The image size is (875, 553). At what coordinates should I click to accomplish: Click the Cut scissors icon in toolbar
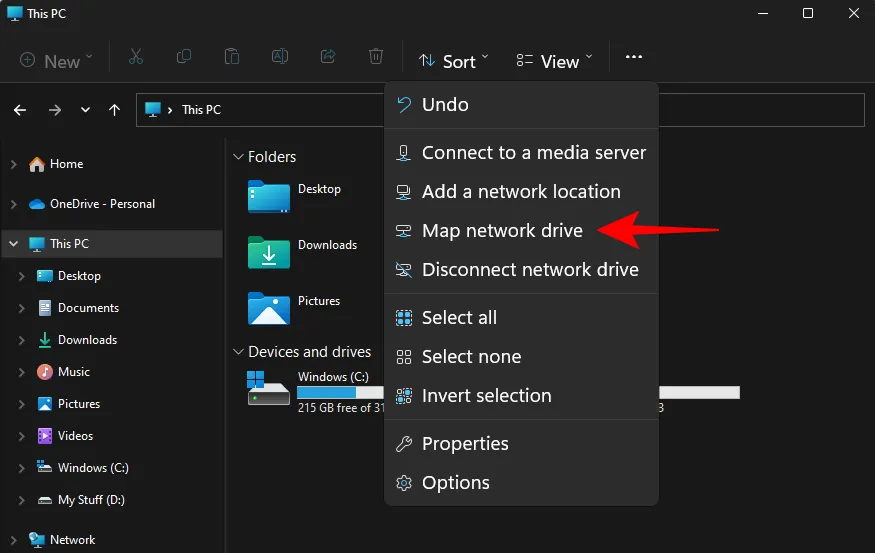pos(136,58)
